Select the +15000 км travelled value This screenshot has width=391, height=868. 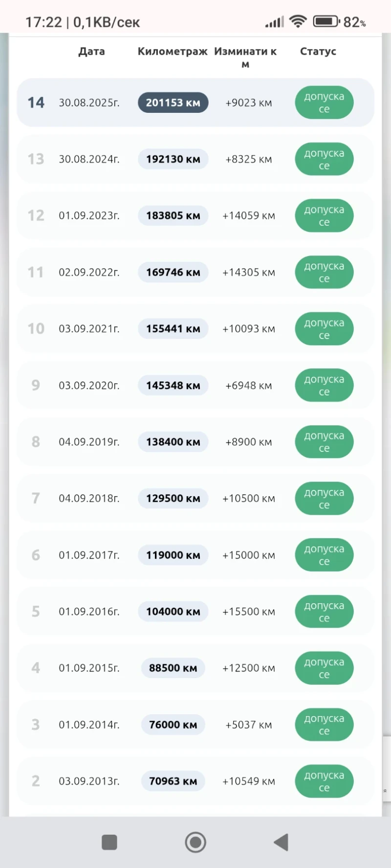point(248,555)
